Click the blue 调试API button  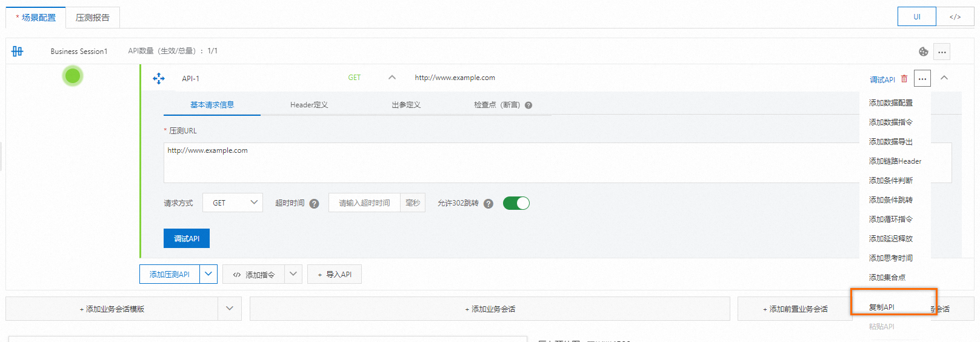coord(187,238)
